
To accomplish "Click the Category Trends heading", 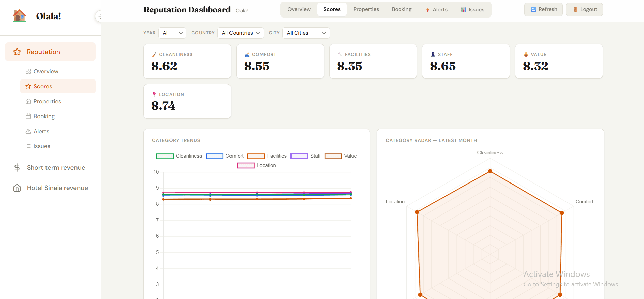I will tap(176, 140).
